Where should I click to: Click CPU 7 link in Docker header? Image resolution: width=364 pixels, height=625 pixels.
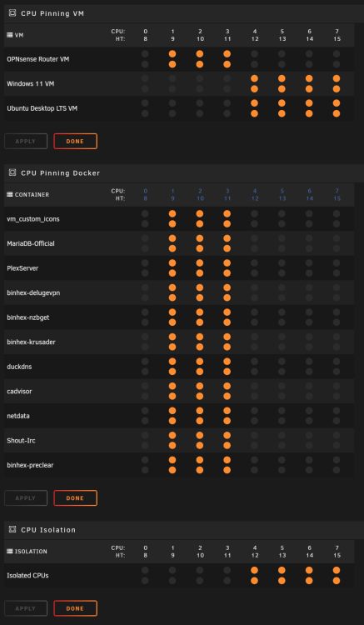tap(337, 191)
